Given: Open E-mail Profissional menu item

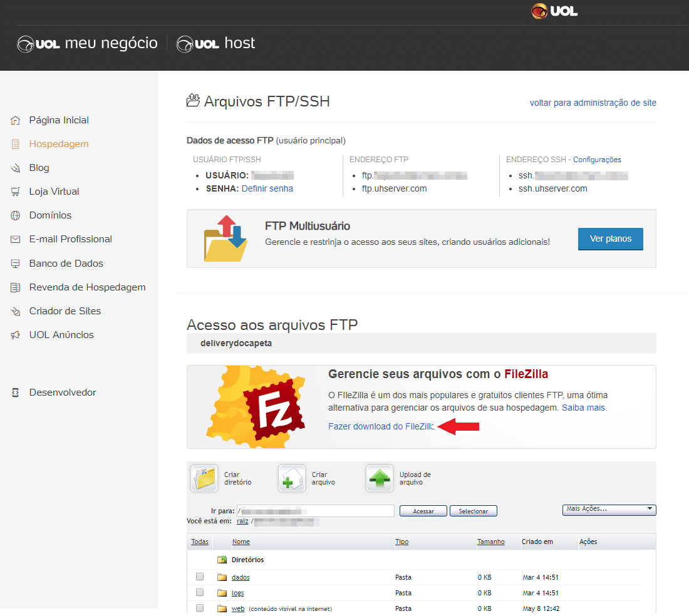Looking at the screenshot, I should (x=70, y=239).
